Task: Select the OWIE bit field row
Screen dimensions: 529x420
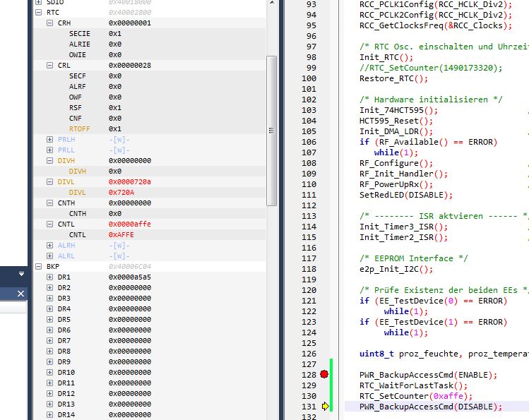Action: coord(150,54)
